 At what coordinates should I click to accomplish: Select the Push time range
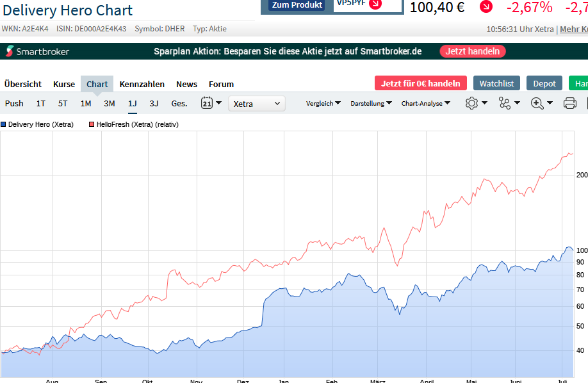(x=14, y=103)
